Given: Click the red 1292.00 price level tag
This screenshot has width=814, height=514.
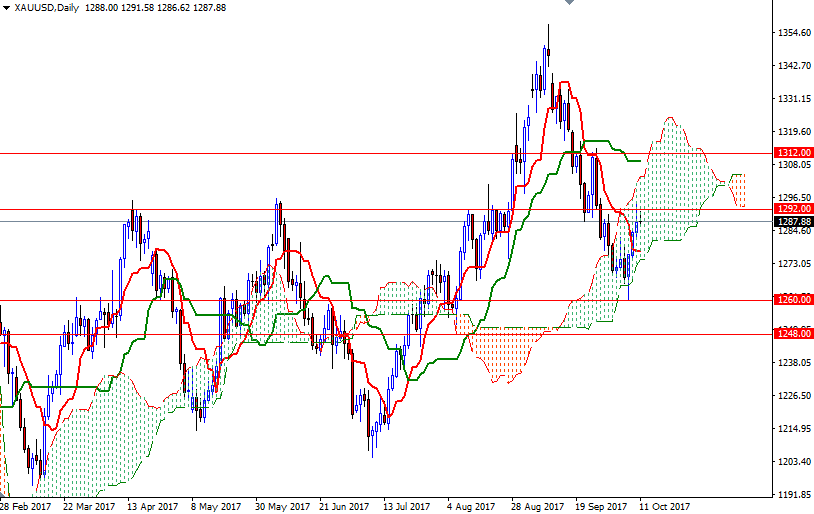Looking at the screenshot, I should (x=794, y=209).
